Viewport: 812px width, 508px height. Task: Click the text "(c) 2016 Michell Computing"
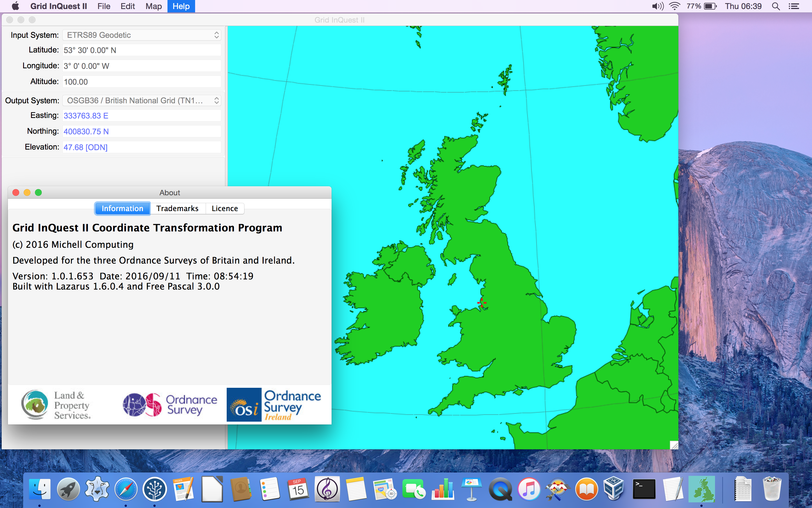pos(73,245)
